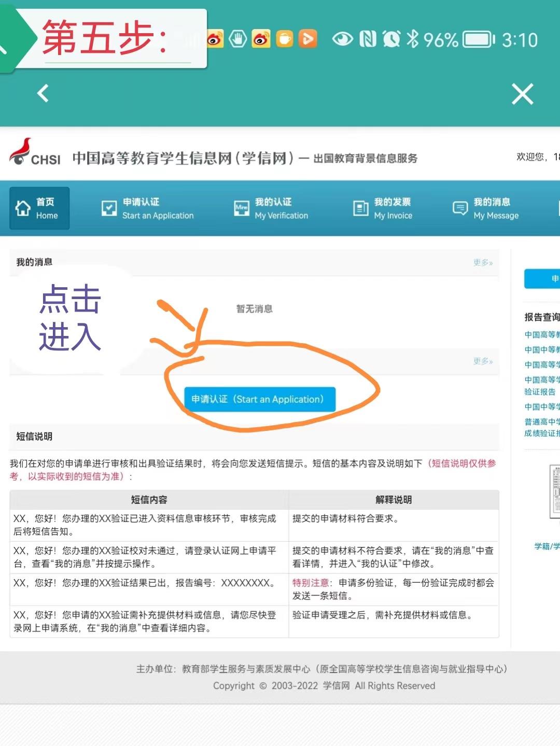Close the page with the X button
Image resolution: width=560 pixels, height=746 pixels.
click(522, 94)
